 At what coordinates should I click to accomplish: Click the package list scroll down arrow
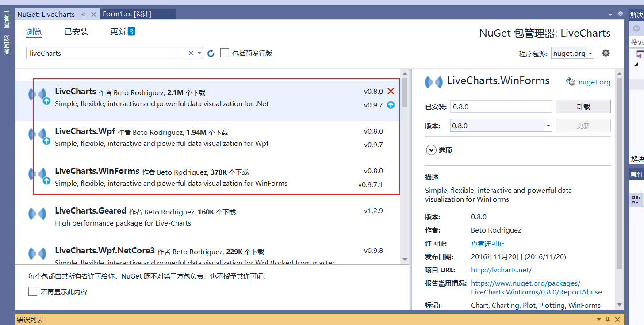pos(405,260)
